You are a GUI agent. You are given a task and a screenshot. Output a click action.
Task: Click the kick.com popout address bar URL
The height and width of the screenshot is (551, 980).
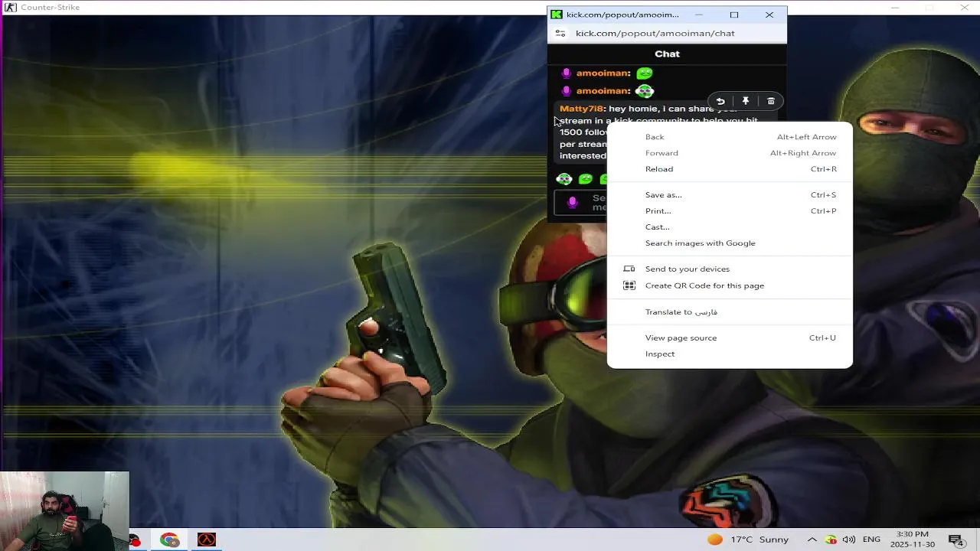tap(655, 33)
